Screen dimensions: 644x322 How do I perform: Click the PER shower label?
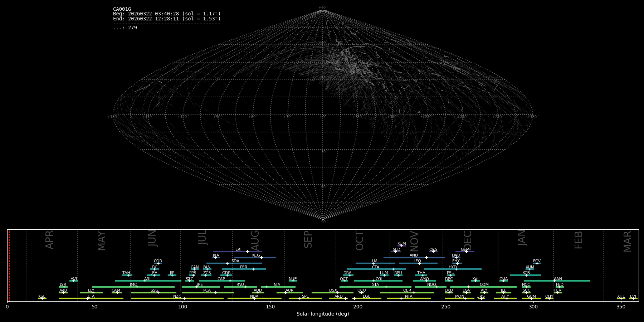[x=244, y=267]
